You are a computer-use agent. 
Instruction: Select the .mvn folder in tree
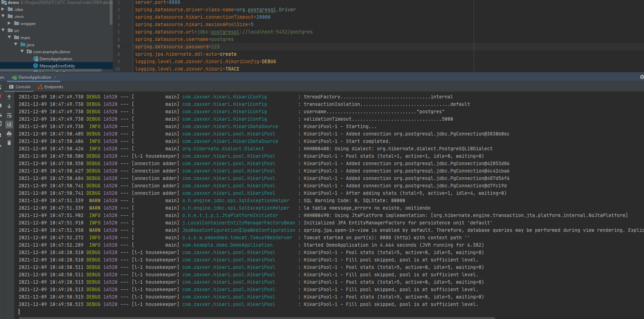[x=19, y=17]
